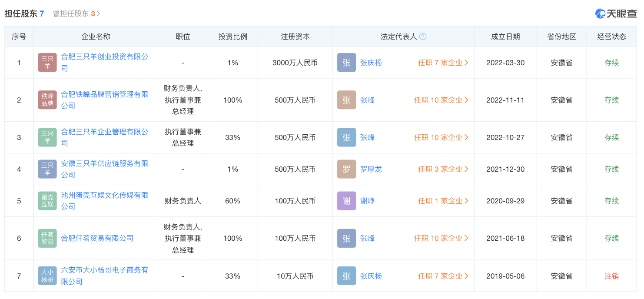Click the 三只羊 logo for 合肥三只羊创业投资有限公司
This screenshot has width=644, height=299.
(47, 63)
